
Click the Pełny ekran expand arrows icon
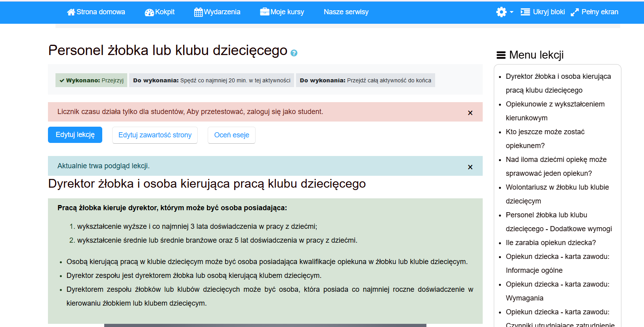[x=575, y=12]
